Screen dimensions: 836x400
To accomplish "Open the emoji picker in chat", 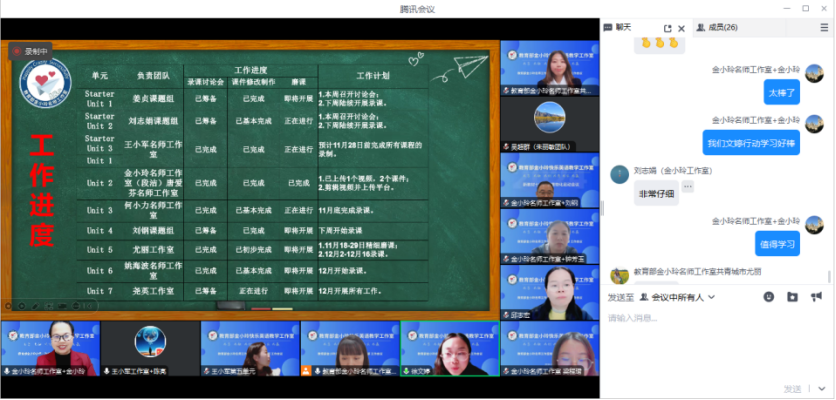I will coord(768,297).
